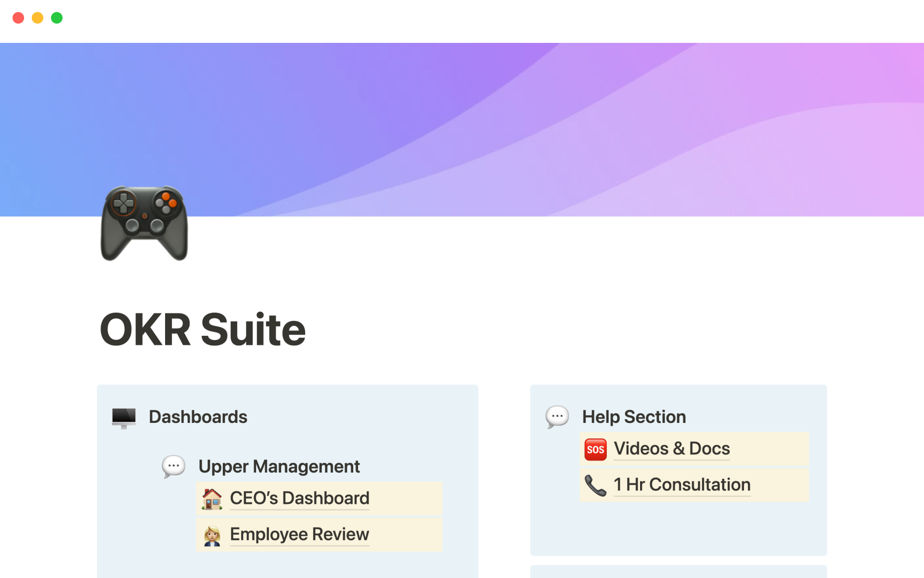924x578 pixels.
Task: Click the game controller page icon
Action: point(144,223)
